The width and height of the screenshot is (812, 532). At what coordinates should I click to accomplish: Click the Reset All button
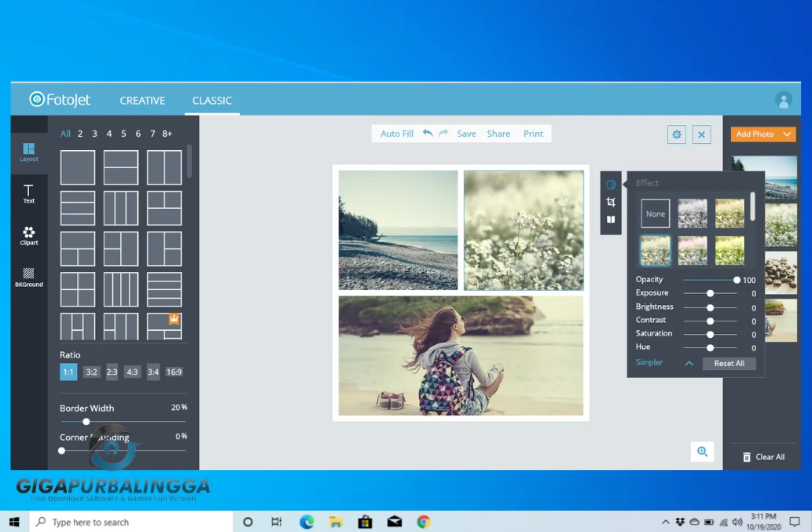pyautogui.click(x=729, y=363)
